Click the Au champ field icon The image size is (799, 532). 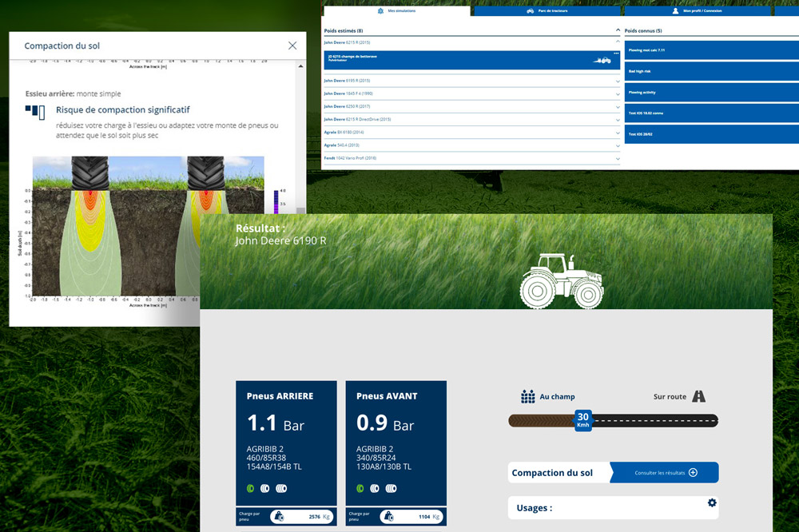tap(528, 396)
